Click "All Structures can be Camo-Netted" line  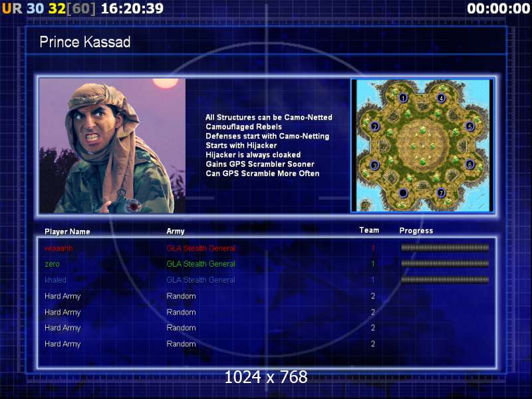[x=269, y=118]
